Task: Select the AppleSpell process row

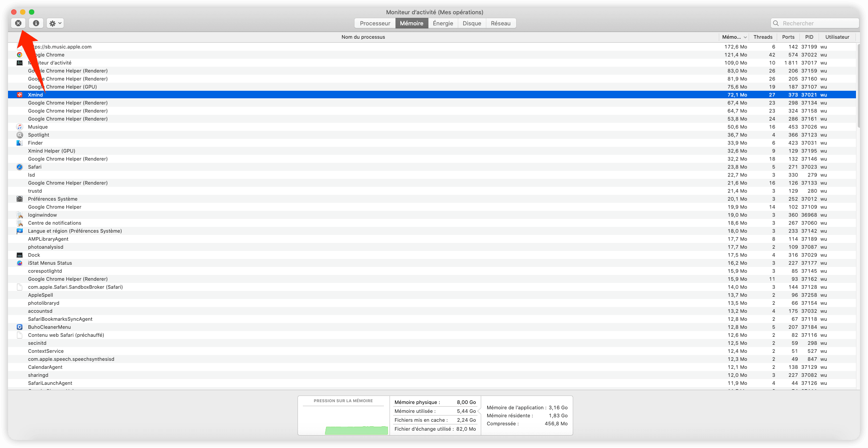Action: pos(432,295)
